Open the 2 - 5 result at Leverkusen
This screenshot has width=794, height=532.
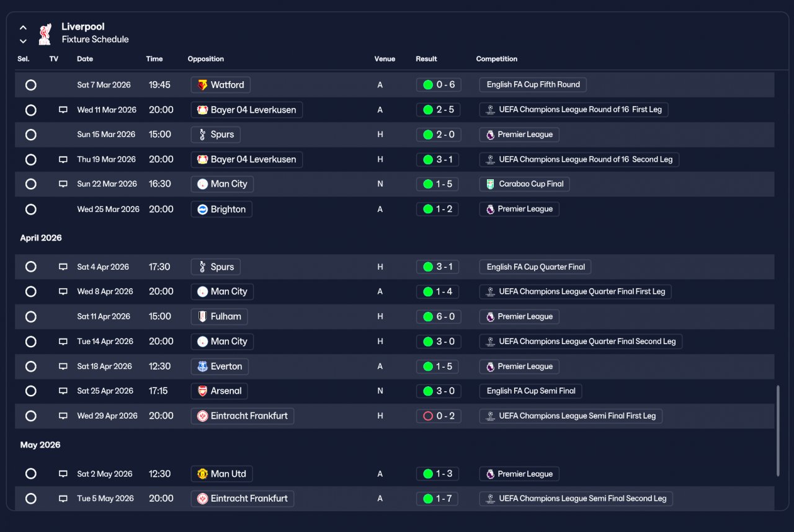[439, 110]
